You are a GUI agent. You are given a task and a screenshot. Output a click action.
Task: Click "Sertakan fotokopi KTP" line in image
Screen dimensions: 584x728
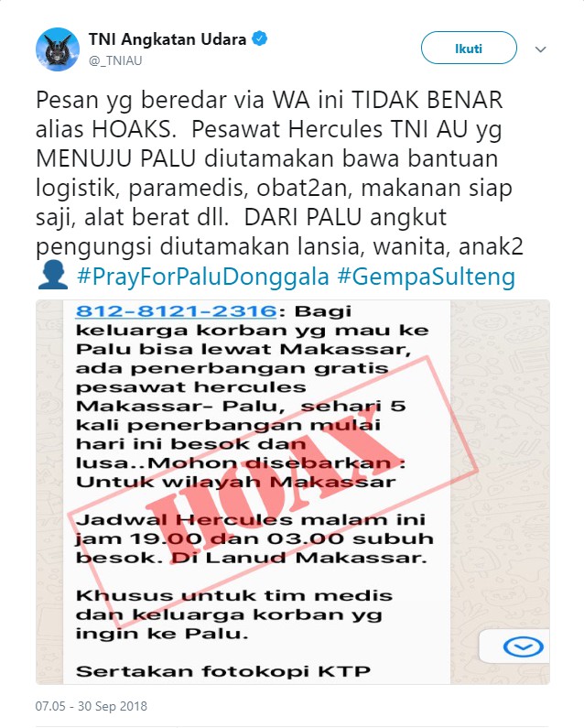[x=222, y=671]
